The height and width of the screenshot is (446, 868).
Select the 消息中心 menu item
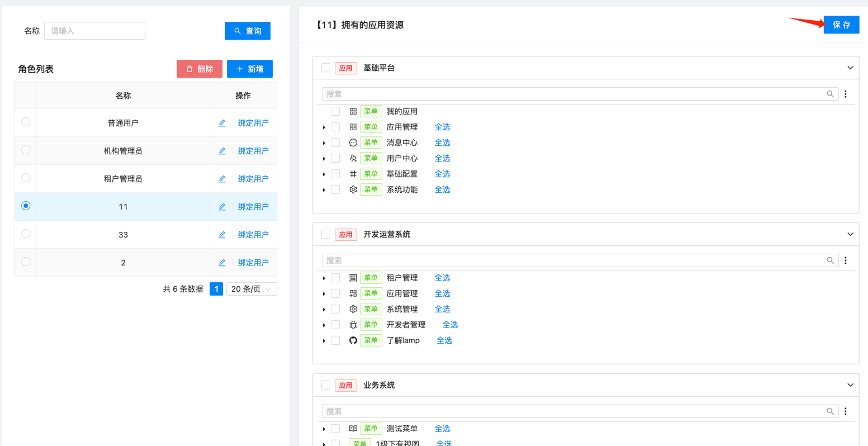[402, 143]
